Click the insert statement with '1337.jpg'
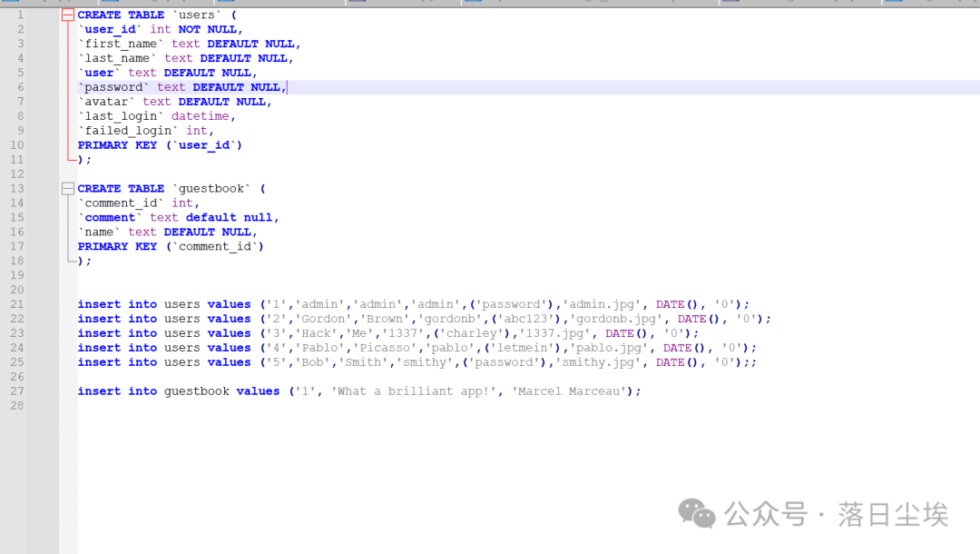This screenshot has height=554, width=980. (388, 333)
